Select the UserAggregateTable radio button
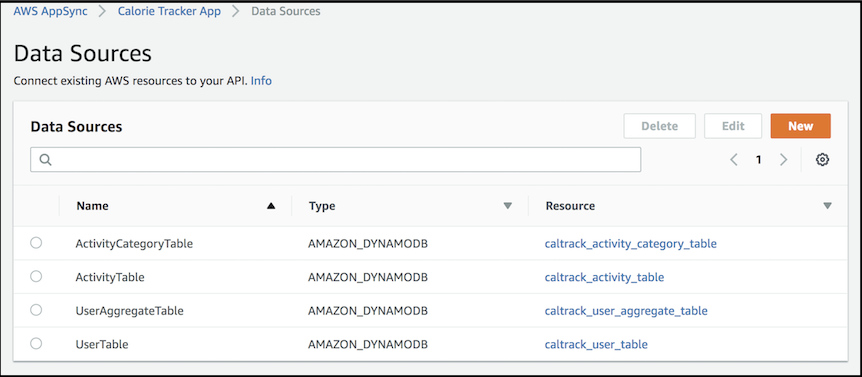Screen dimensions: 862x377 [36, 310]
